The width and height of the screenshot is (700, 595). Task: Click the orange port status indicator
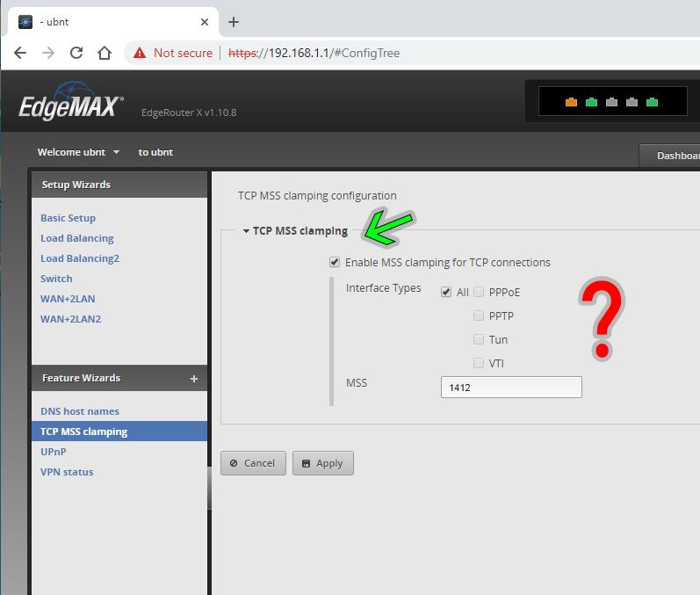(x=571, y=102)
